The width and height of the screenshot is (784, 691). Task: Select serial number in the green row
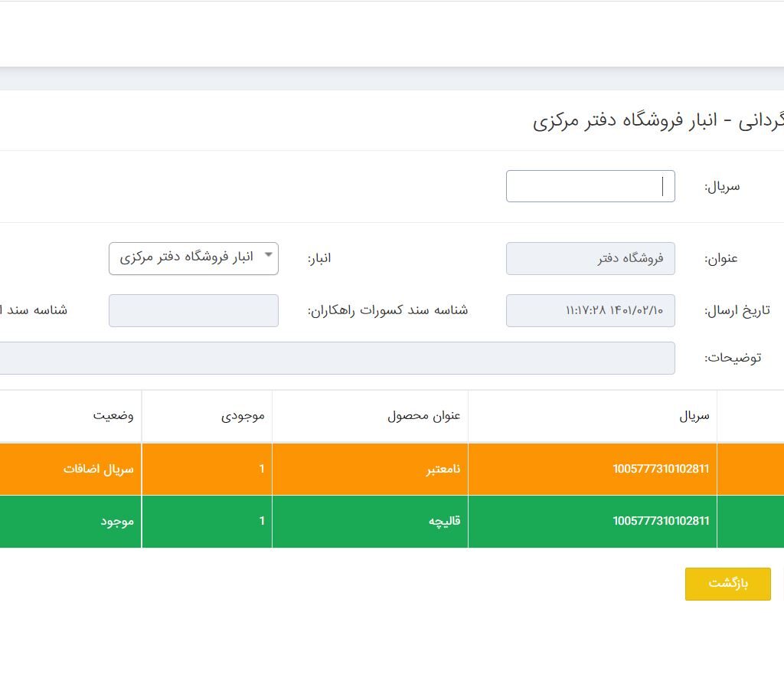tap(660, 521)
